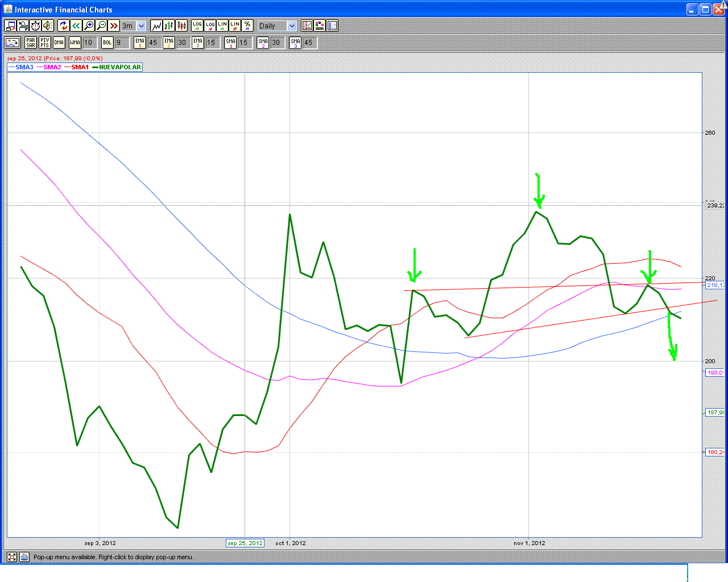Screen dimensions: 728x582
Task: Click the speaker sound icon
Action: [x=48, y=26]
